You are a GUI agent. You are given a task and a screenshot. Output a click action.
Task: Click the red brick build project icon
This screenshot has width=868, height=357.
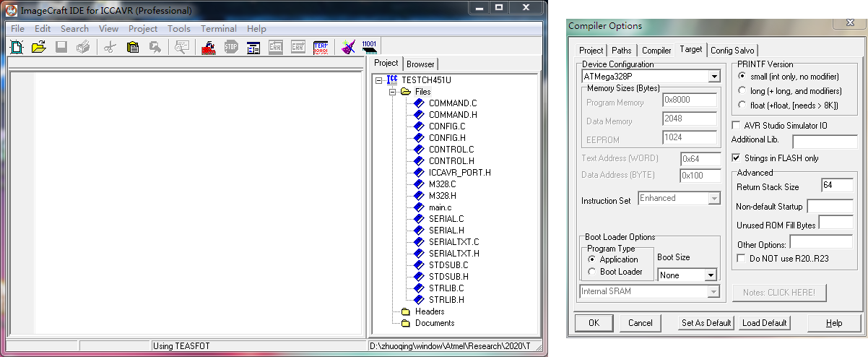click(209, 48)
